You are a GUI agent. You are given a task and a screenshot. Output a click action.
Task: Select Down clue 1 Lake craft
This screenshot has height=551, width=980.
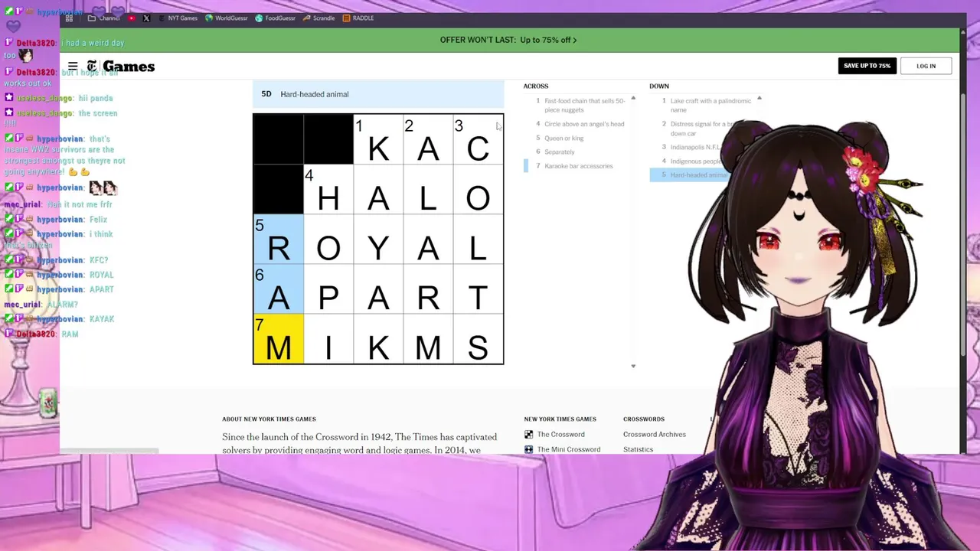704,106
